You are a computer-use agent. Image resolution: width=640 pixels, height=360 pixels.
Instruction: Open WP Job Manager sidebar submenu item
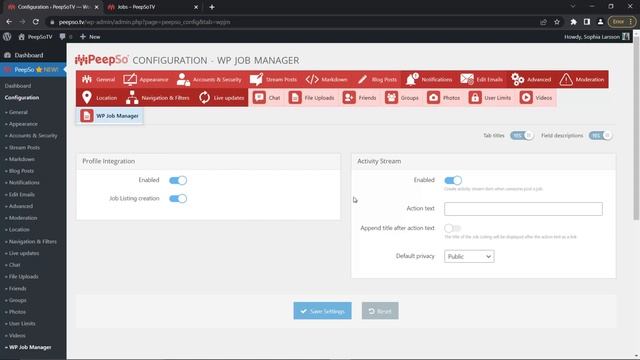(x=29, y=347)
